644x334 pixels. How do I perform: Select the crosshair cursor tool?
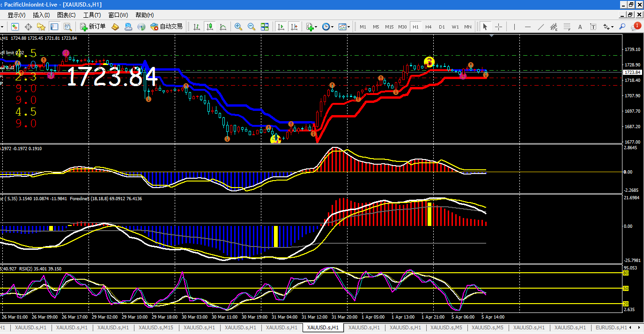coord(498,27)
